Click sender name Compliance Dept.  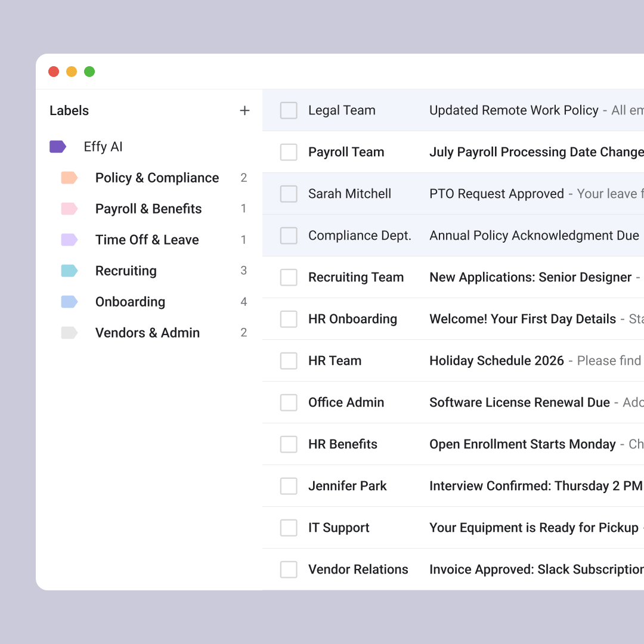tap(360, 236)
